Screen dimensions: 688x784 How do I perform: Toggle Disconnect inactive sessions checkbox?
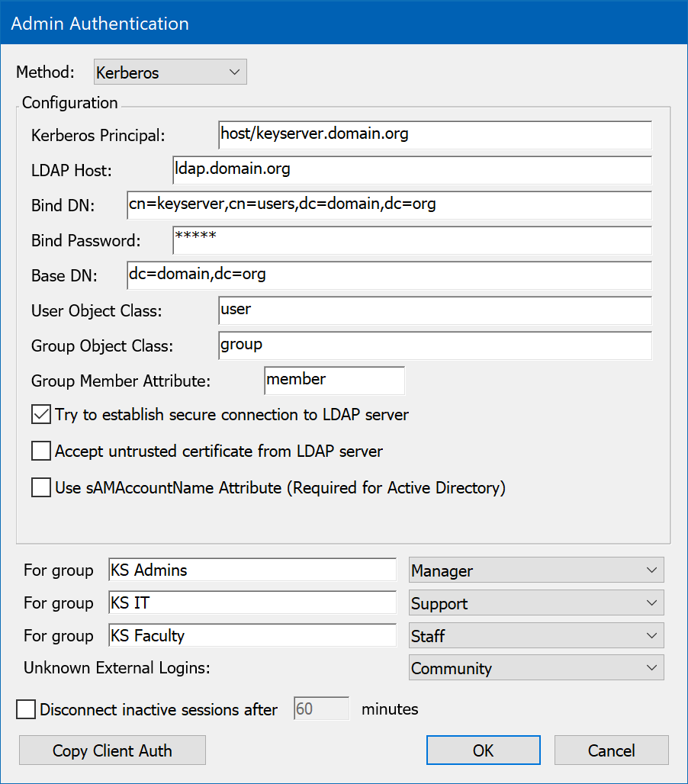pos(26,709)
